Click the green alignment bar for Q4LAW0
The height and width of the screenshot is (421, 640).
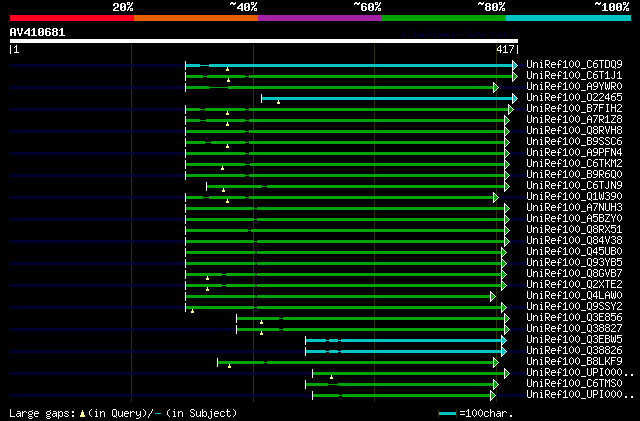click(340, 296)
